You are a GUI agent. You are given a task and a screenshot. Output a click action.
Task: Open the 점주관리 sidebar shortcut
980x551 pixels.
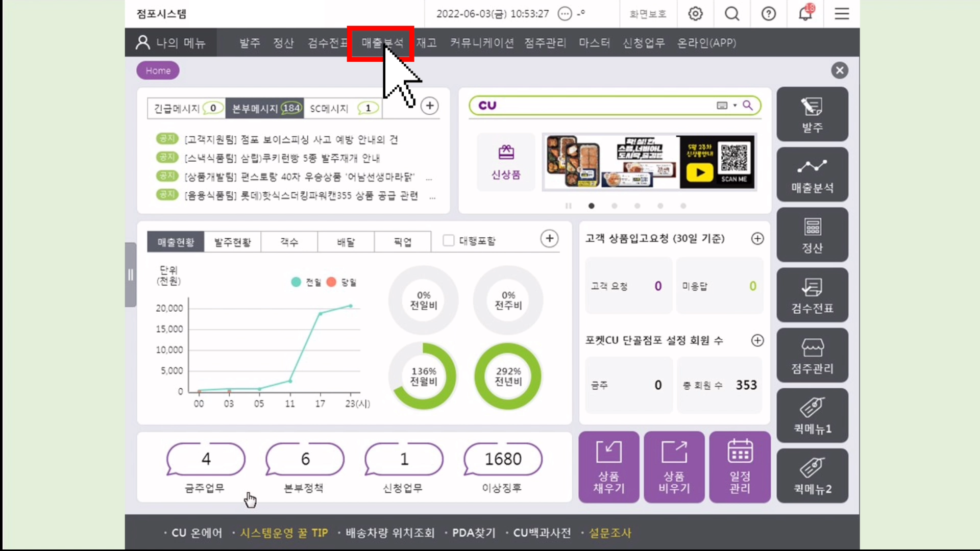(x=812, y=355)
